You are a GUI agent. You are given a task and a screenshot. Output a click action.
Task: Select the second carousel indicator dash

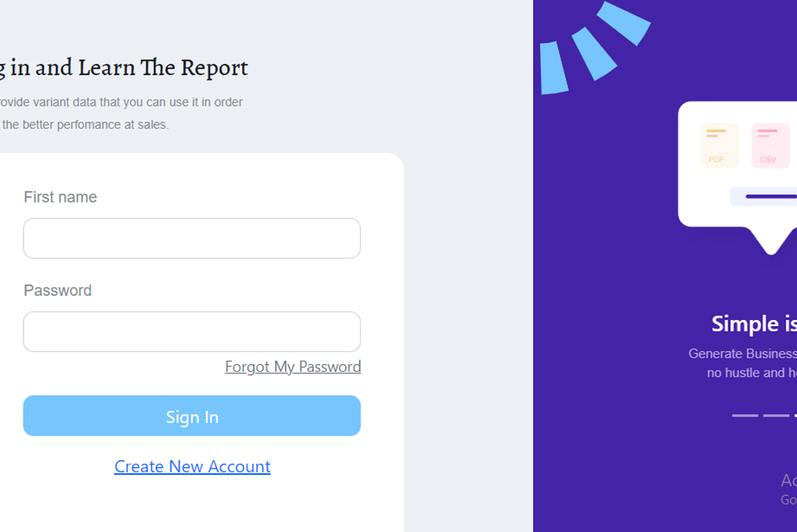click(x=776, y=416)
